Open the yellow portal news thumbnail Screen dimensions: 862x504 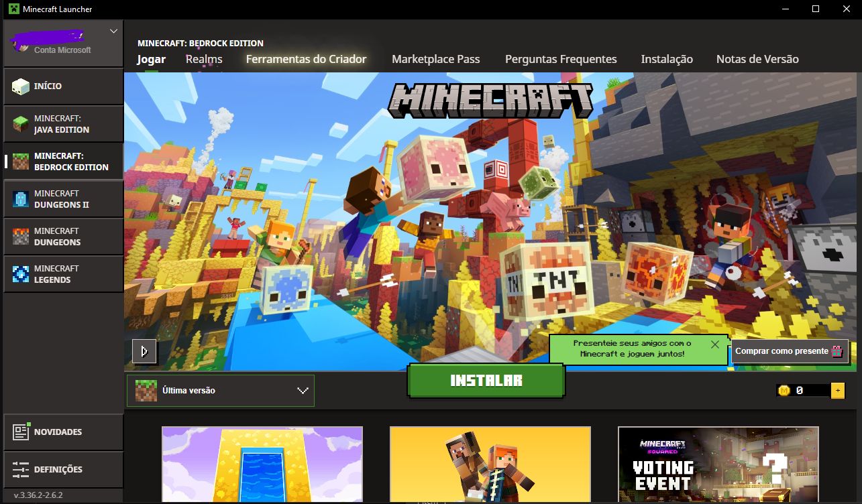(x=262, y=465)
